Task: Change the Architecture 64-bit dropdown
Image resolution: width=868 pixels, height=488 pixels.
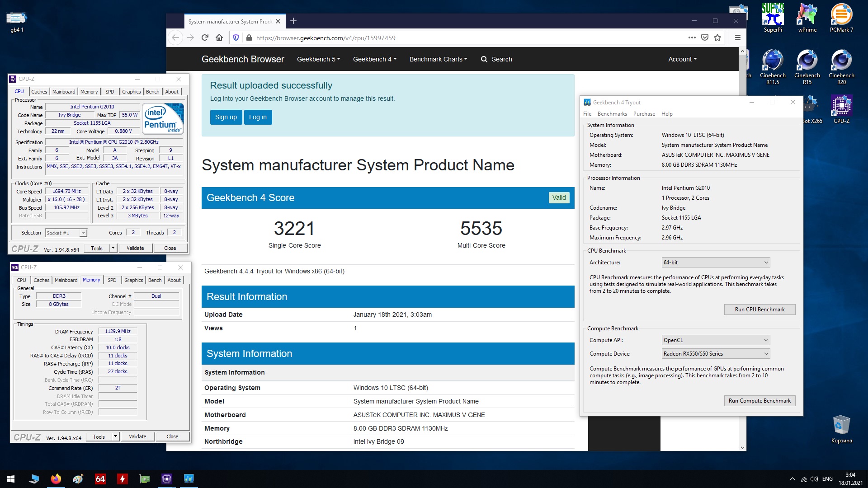Action: pyautogui.click(x=716, y=263)
